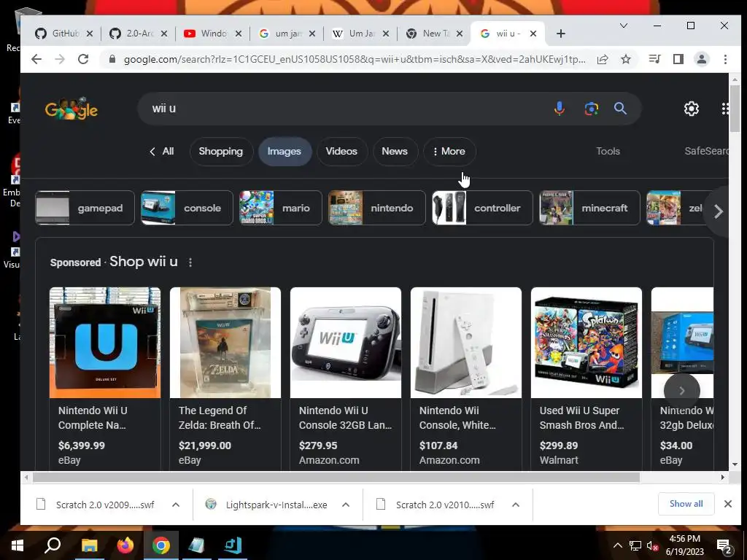747x560 pixels.
Task: Share this page icon in address bar
Action: tap(603, 59)
